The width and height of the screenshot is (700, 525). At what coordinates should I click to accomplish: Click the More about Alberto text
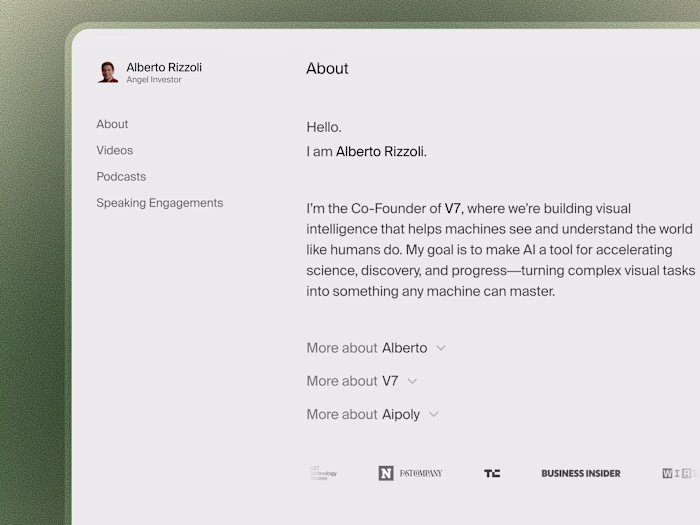tap(366, 348)
